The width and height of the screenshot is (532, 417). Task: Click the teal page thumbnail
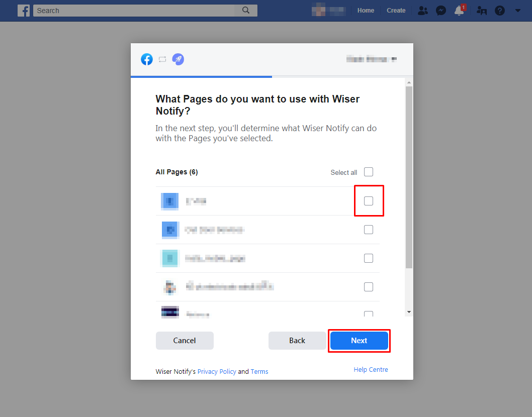click(x=169, y=258)
